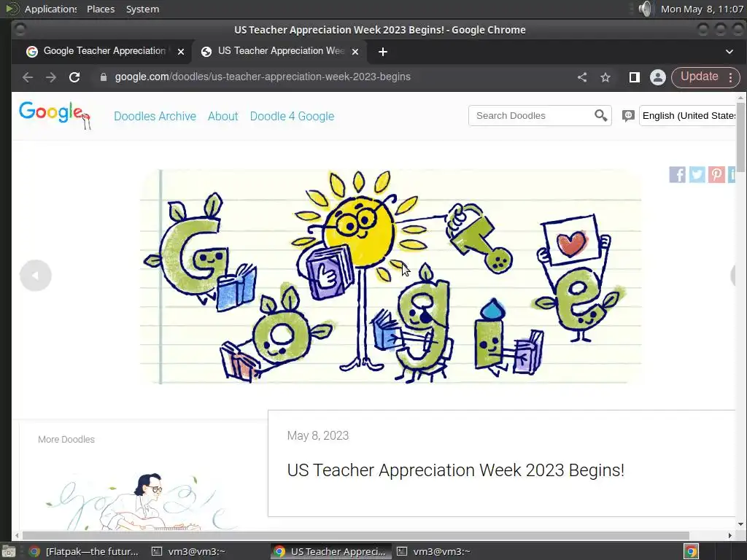Screen dimensions: 747x560
Task: Select US Teacher Appreci... taskbar entry
Action: (330, 551)
